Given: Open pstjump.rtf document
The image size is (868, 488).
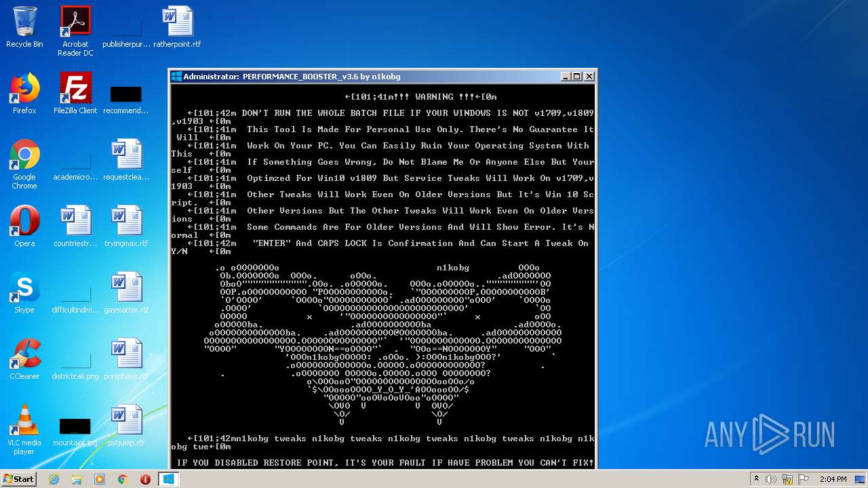Looking at the screenshot, I should (x=126, y=426).
